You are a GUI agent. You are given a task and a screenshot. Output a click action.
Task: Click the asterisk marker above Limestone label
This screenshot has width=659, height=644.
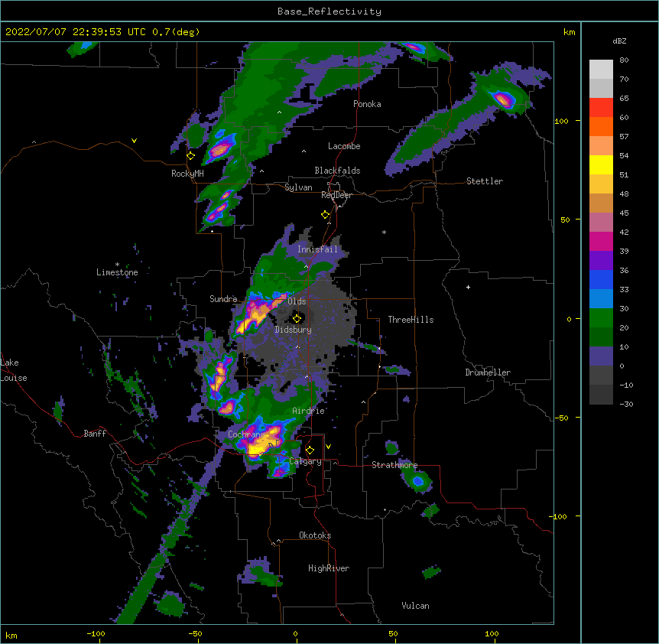pos(117,265)
